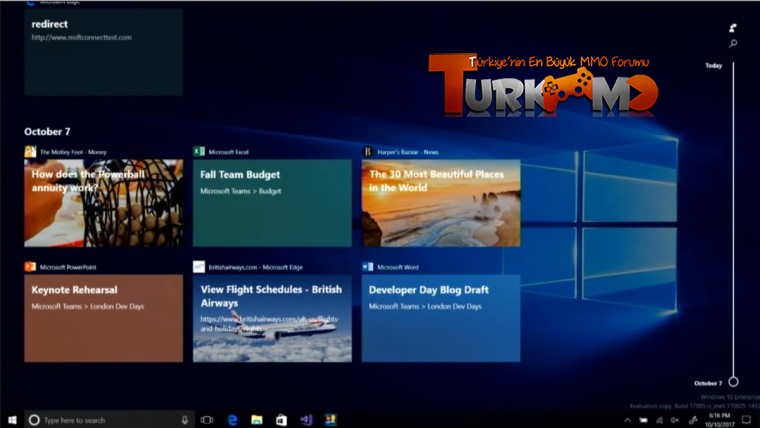This screenshot has width=760, height=428.
Task: Click the Microsoft Word app label
Action: (x=398, y=267)
